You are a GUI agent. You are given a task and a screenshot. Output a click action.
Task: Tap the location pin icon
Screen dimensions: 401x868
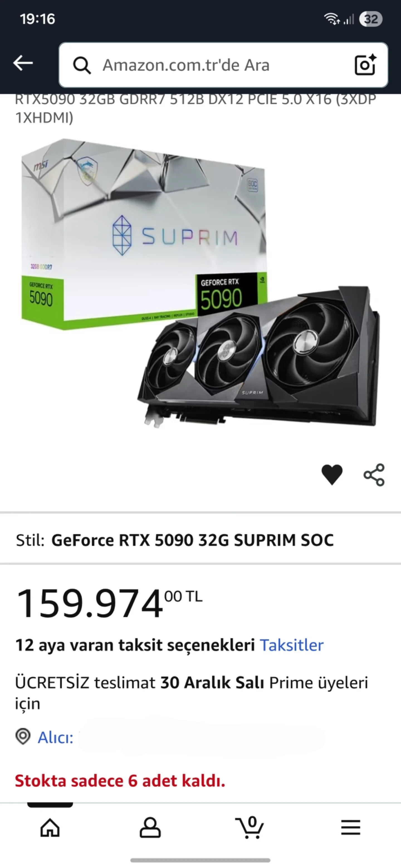pos(23,737)
